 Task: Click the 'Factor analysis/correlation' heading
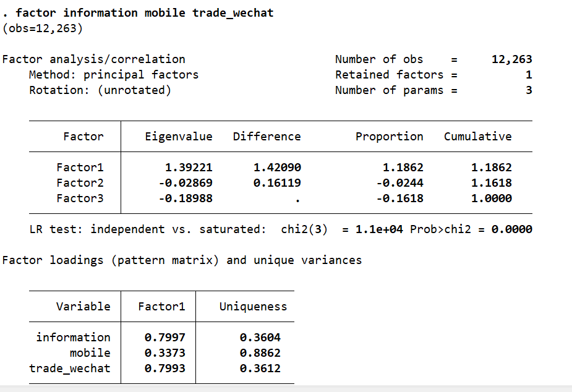tap(94, 59)
